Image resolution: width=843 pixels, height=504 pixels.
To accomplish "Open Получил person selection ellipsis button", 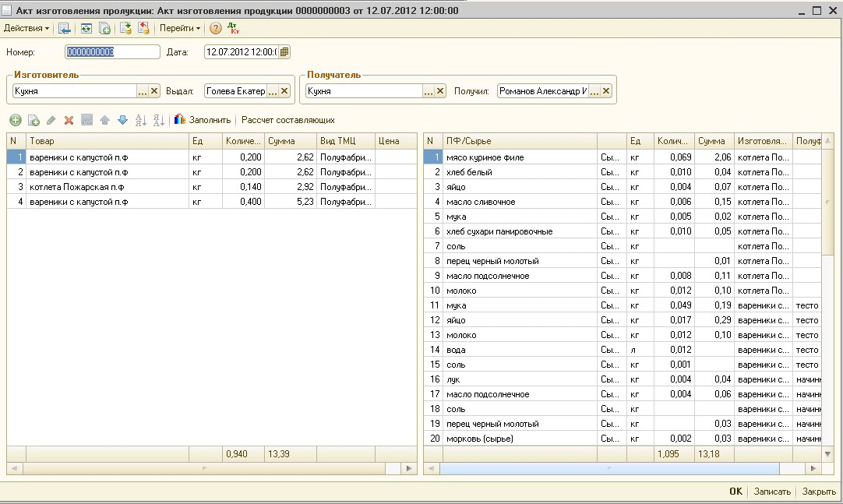I will pyautogui.click(x=594, y=91).
